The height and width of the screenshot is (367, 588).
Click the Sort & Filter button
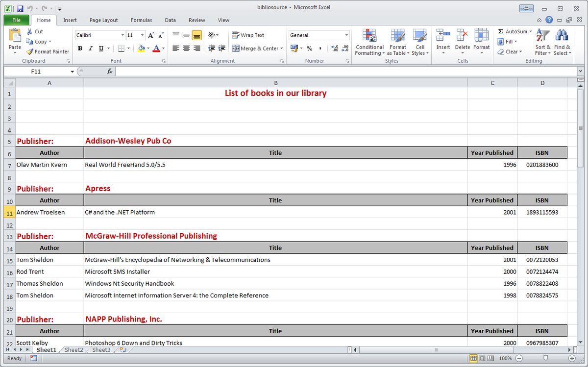[x=542, y=42]
